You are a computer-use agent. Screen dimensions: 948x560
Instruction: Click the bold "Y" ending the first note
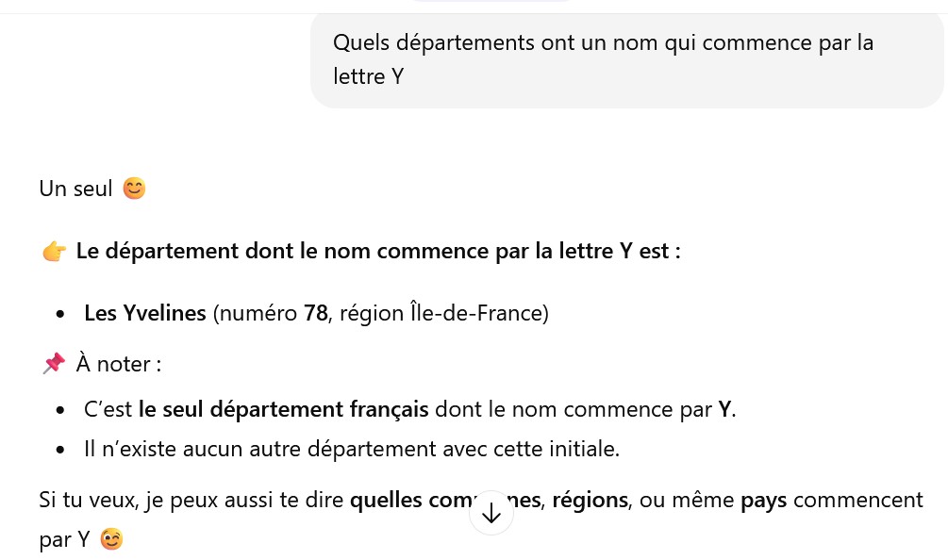[x=724, y=410]
